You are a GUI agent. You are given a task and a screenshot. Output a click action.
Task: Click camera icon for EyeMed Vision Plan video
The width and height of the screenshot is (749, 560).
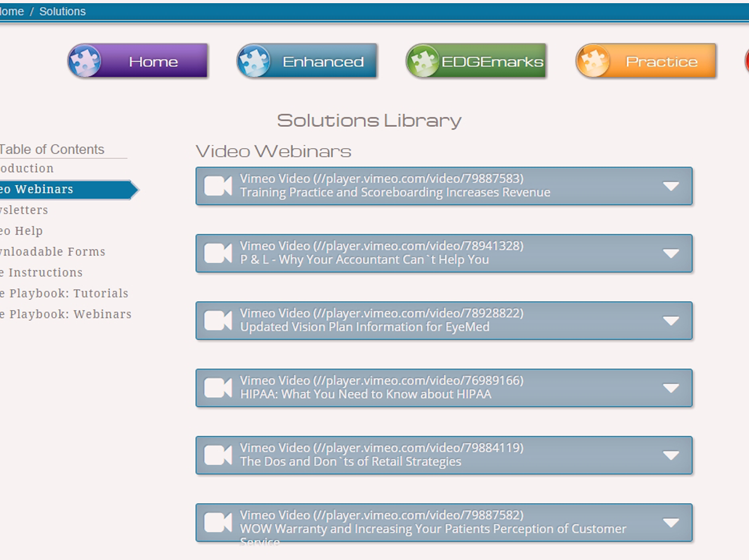click(219, 320)
